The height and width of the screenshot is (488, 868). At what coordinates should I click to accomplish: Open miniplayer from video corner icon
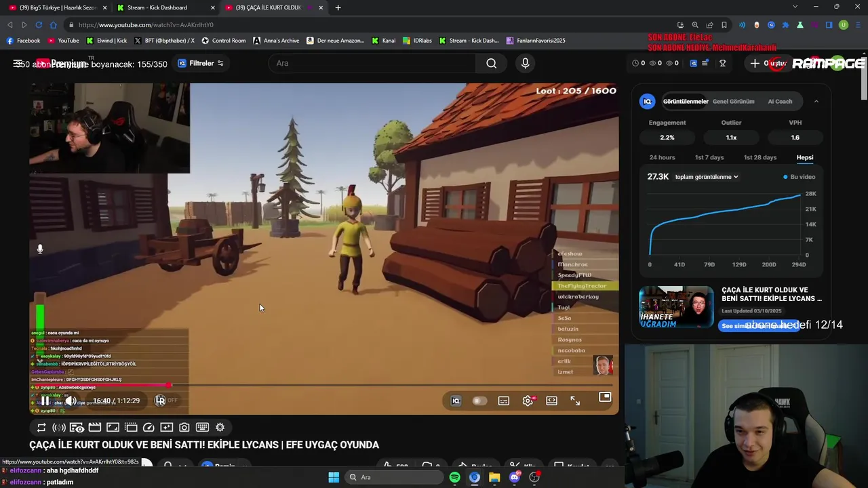click(605, 397)
